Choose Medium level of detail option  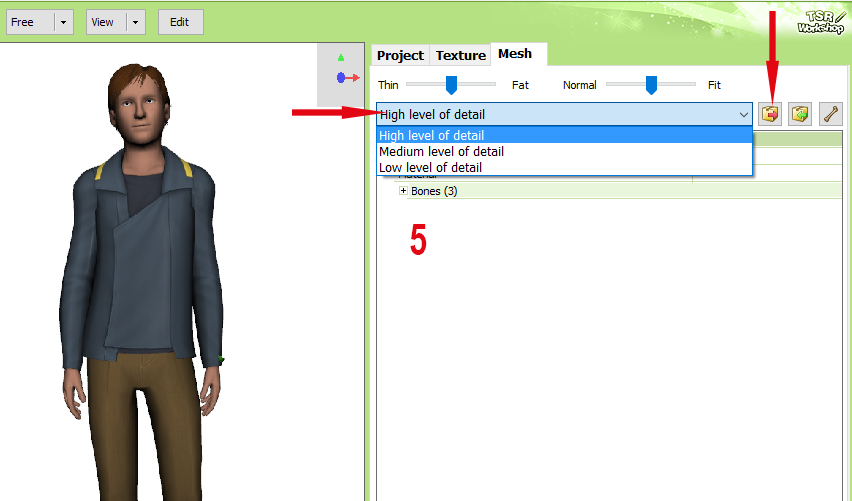(441, 152)
